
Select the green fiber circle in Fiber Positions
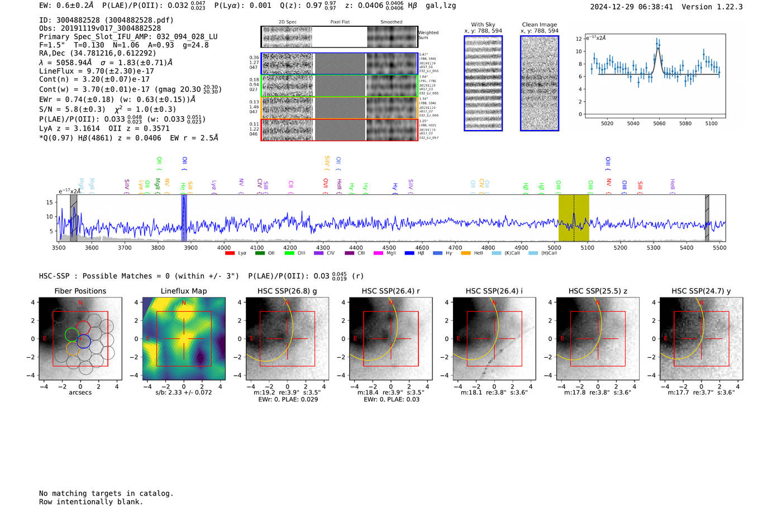71,335
